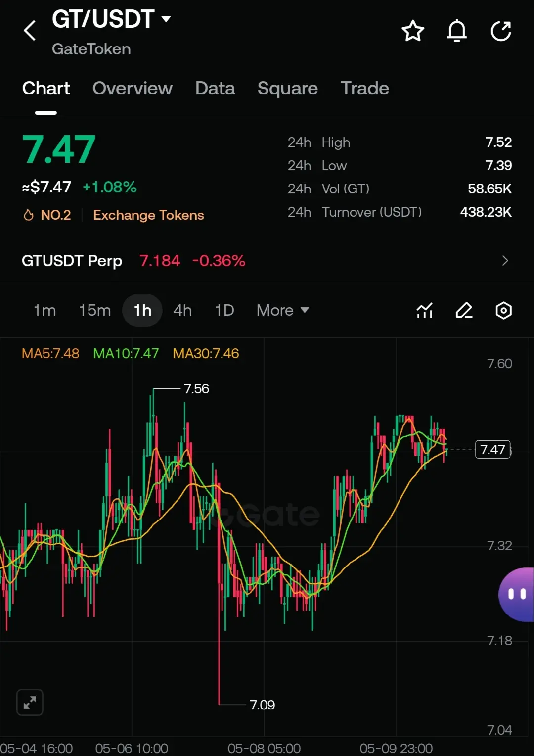Open the purple assistant bubble

click(516, 594)
